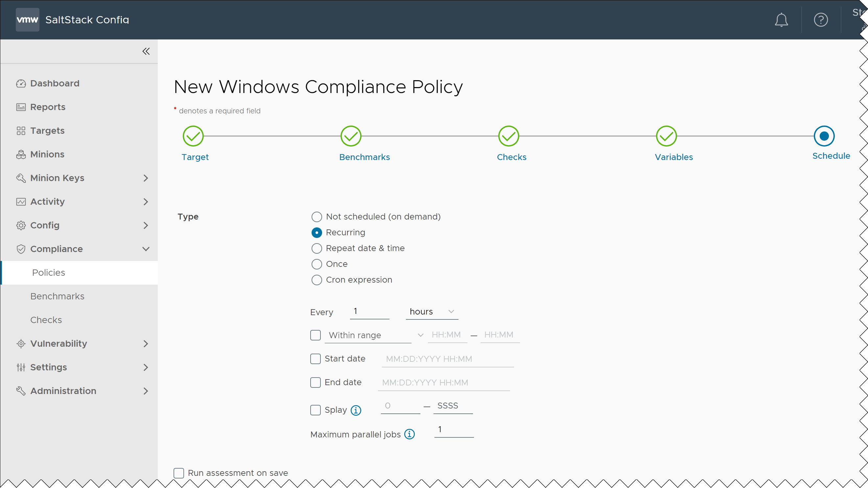Viewport: 868px width, 488px height.
Task: Click the Maximum parallel jobs info icon
Action: click(410, 434)
